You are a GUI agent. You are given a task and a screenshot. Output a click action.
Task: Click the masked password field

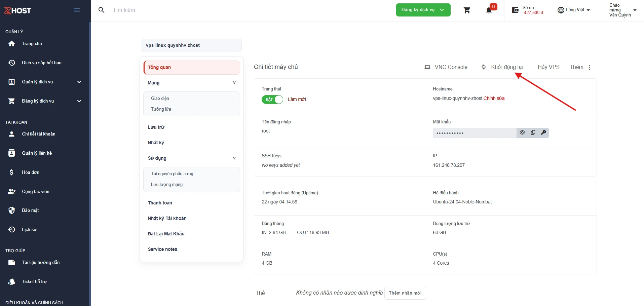click(x=475, y=133)
